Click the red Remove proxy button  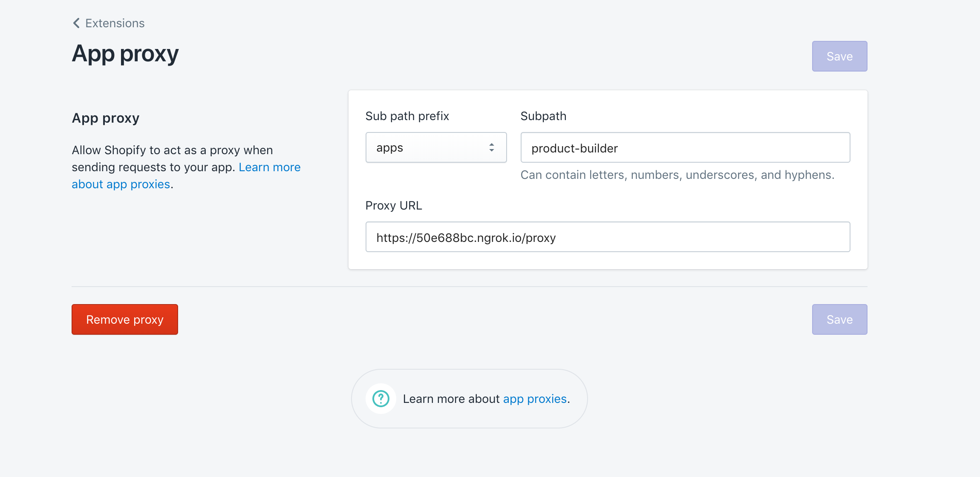coord(125,319)
